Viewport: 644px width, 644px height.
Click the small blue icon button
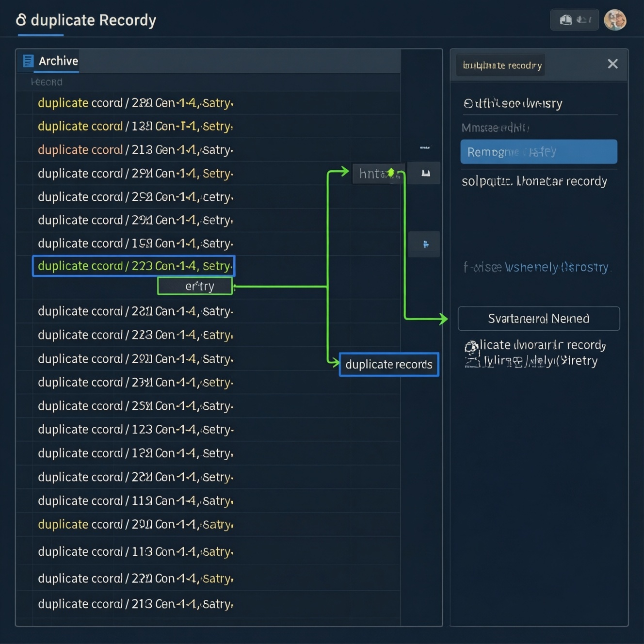425,244
